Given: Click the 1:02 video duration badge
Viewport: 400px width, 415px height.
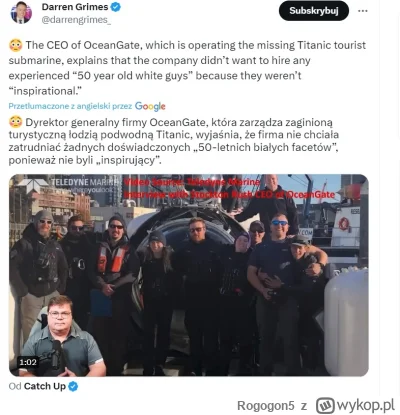Looking at the screenshot, I should tap(28, 362).
